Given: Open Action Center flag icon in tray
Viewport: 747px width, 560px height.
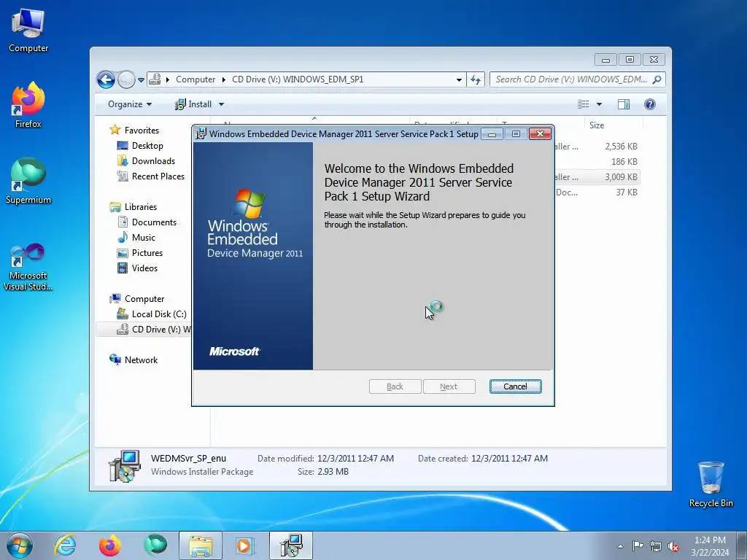Looking at the screenshot, I should [x=638, y=546].
